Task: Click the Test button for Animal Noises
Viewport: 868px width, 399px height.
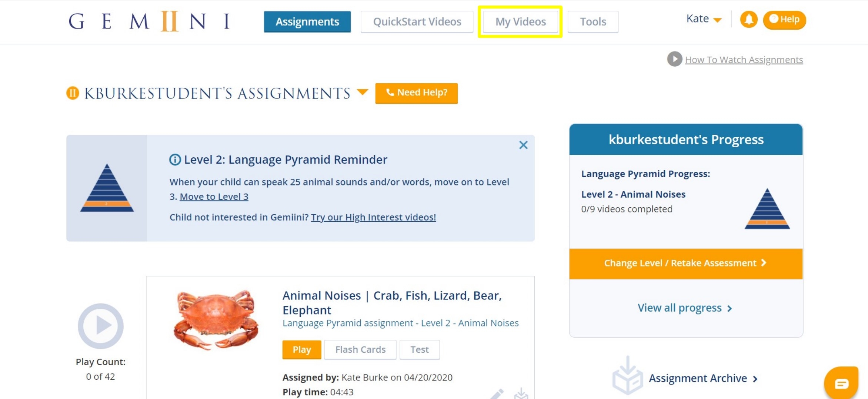Action: (x=419, y=350)
